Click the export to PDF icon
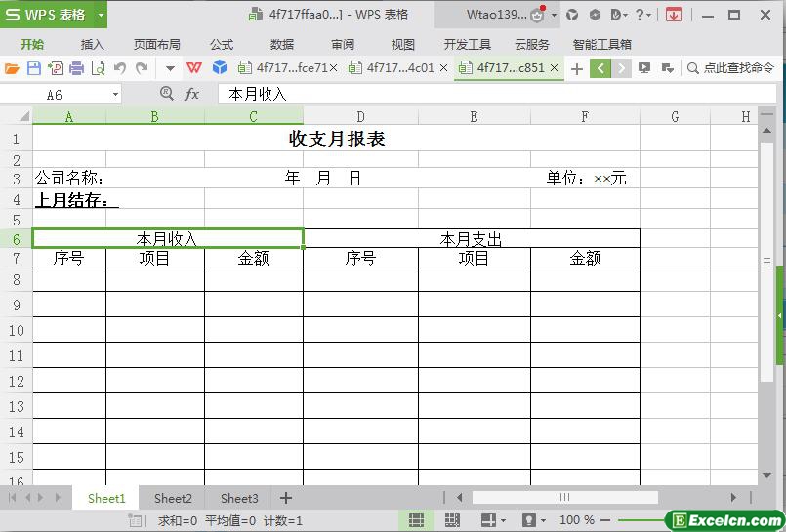This screenshot has height=532, width=786. pos(55,68)
